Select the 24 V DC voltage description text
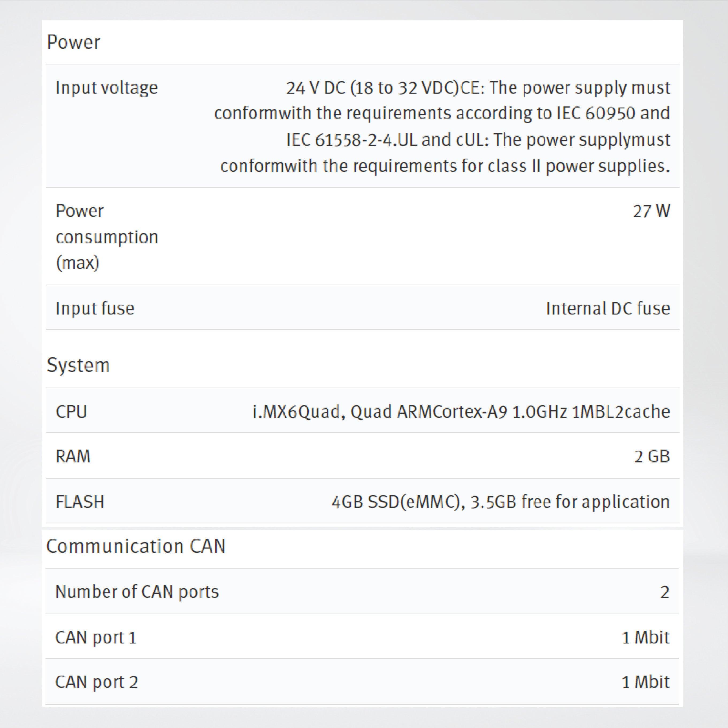This screenshot has height=728, width=728. coord(442,127)
